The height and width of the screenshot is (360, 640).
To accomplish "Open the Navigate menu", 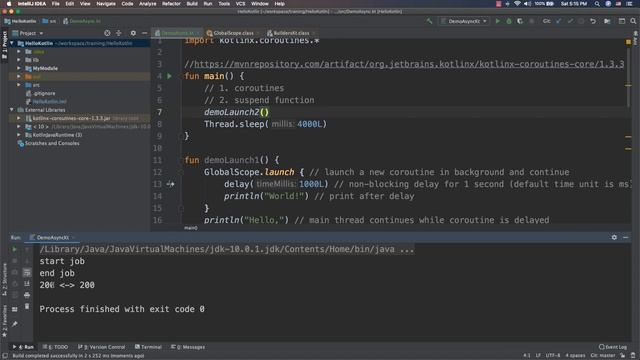I will point(106,4).
